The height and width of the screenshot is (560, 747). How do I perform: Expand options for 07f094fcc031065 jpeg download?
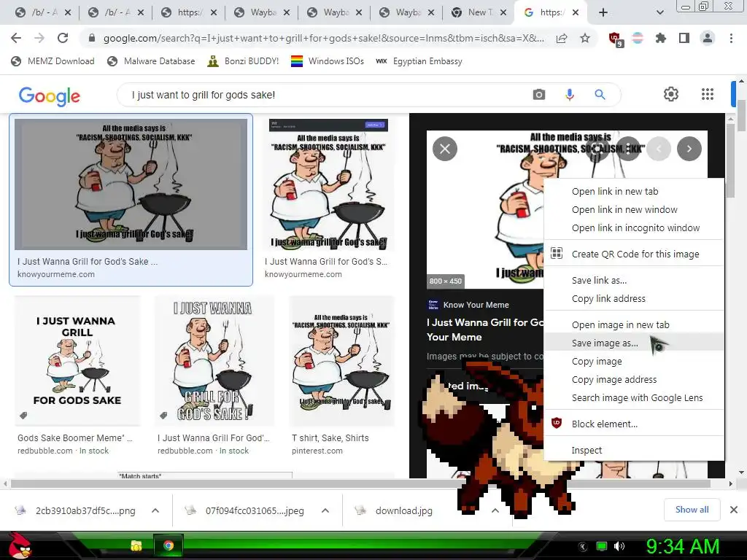click(x=325, y=510)
